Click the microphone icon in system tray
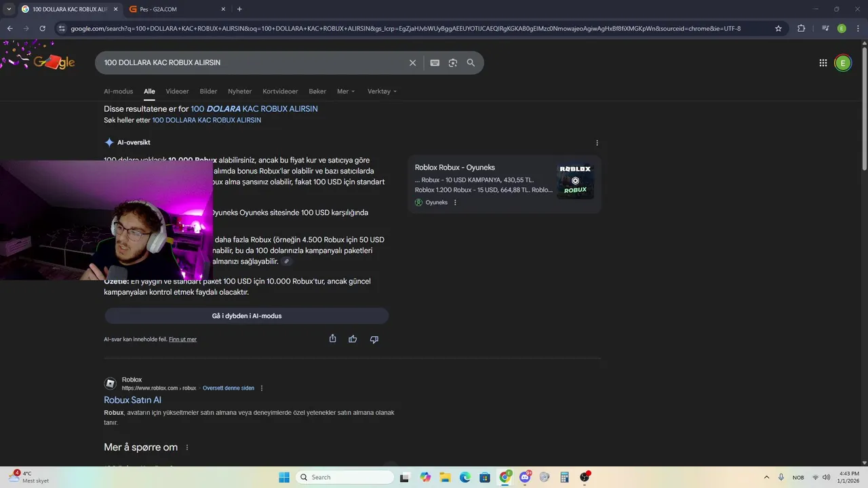The image size is (868, 488). [781, 477]
